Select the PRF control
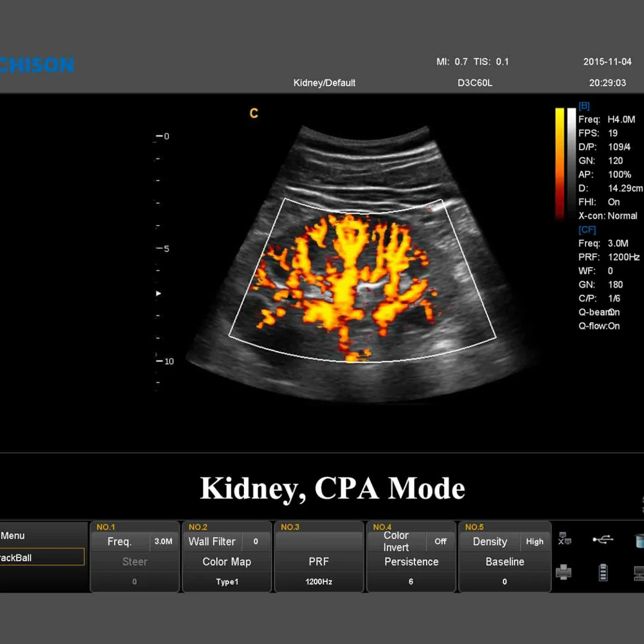The height and width of the screenshot is (644, 644). click(x=319, y=562)
